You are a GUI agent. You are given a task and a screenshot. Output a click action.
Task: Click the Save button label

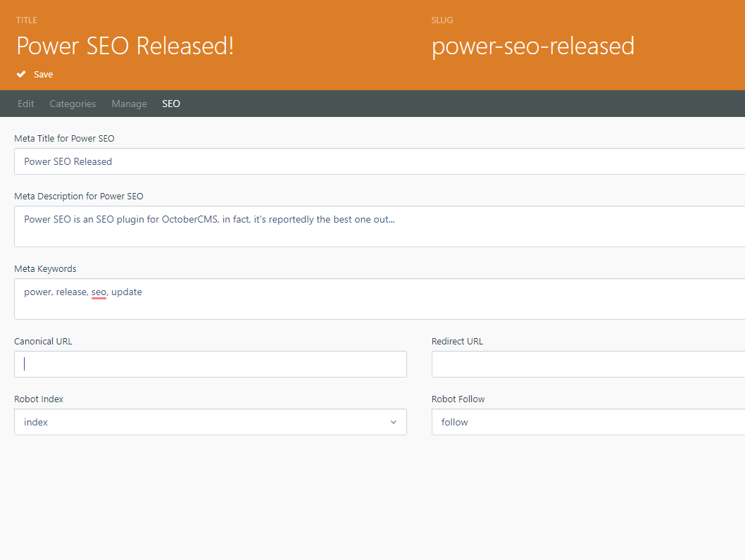pos(43,74)
